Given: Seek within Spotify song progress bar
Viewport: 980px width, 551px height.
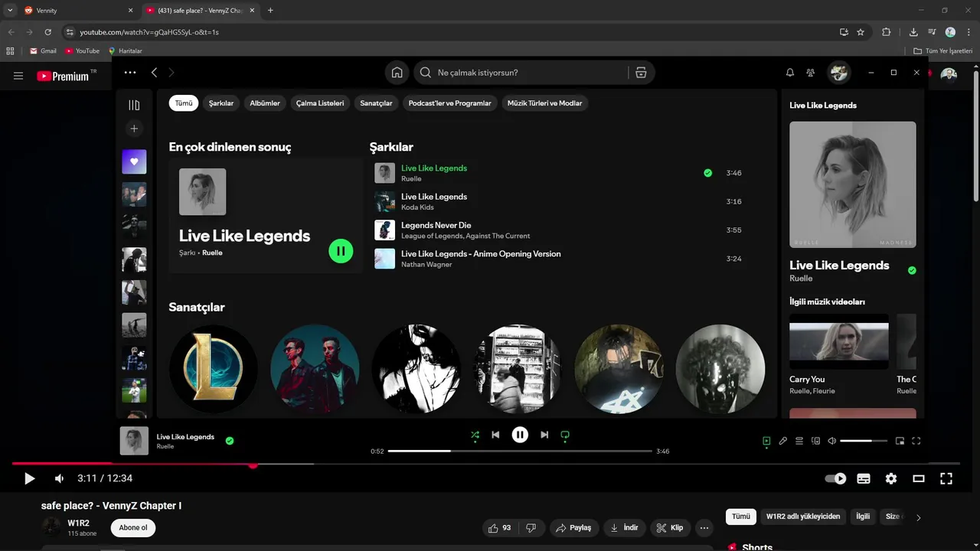Looking at the screenshot, I should (x=520, y=452).
